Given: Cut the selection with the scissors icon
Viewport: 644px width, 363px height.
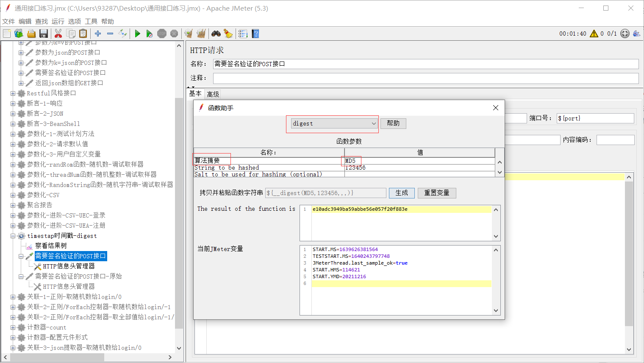Looking at the screenshot, I should [58, 34].
